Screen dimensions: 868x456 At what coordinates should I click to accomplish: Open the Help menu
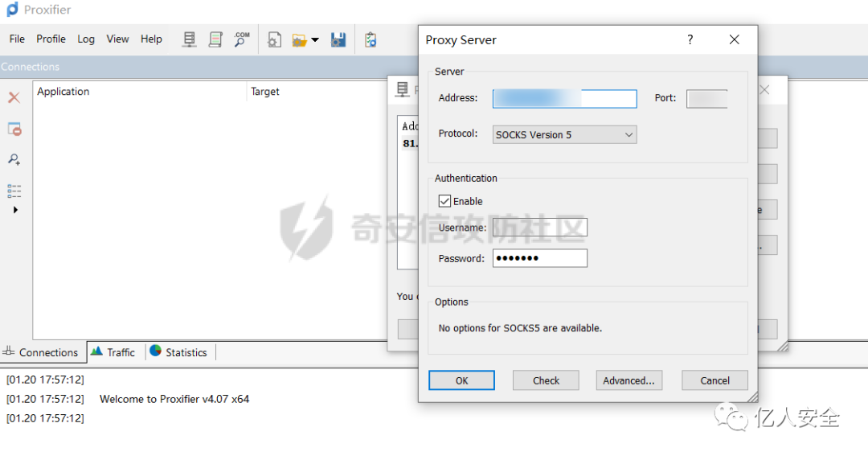point(151,39)
